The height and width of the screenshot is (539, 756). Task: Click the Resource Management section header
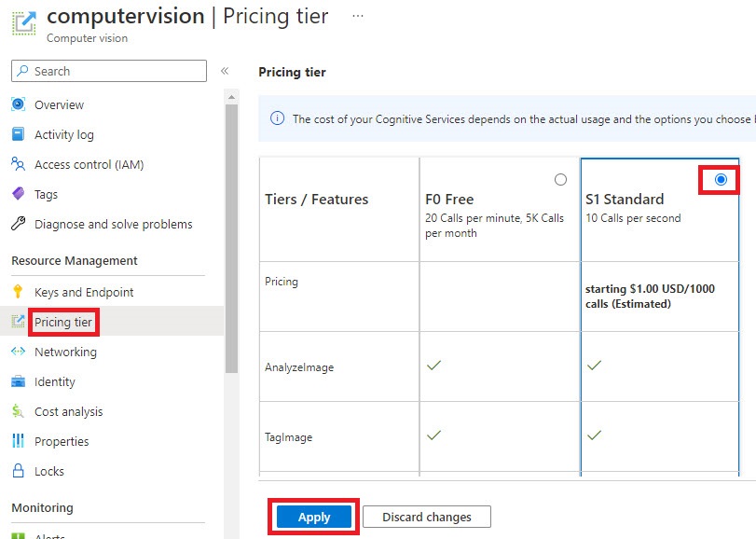[x=75, y=260]
